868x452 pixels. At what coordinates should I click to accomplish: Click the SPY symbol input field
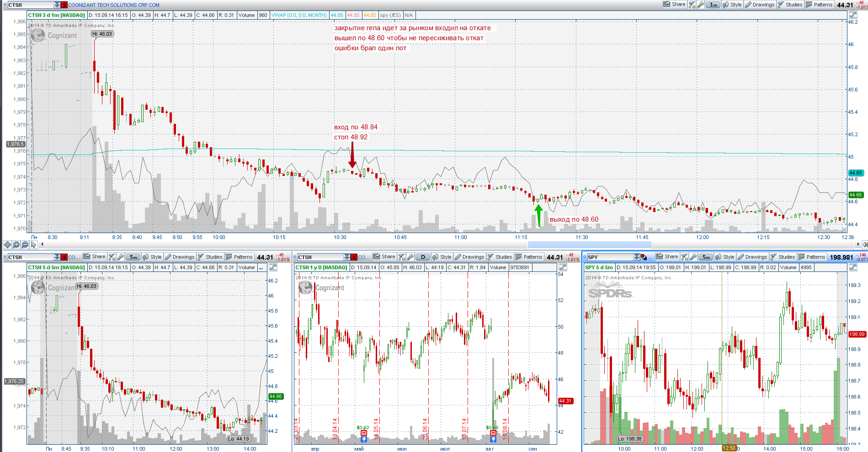610,257
